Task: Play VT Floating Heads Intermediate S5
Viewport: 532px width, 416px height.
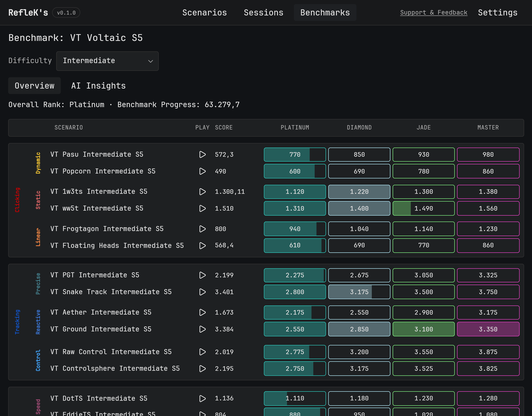Action: (x=202, y=246)
